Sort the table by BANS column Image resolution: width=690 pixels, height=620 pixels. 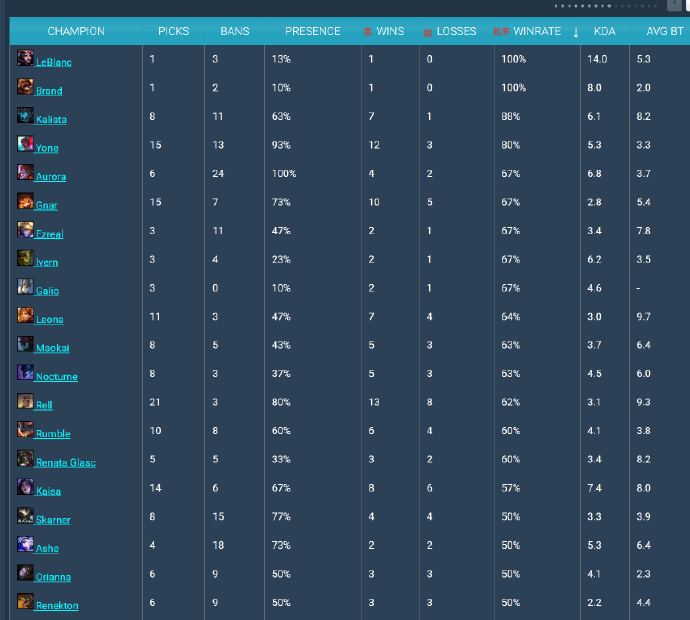point(235,31)
